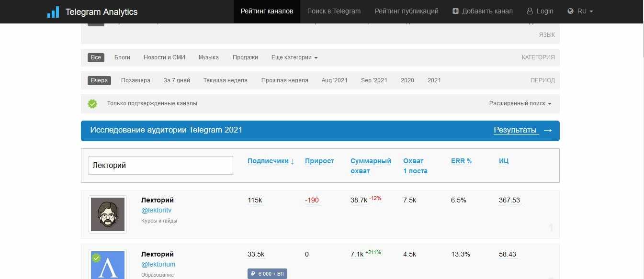644x279 pixels.
Task: Click the green verified badge in filter row
Action: click(x=92, y=103)
